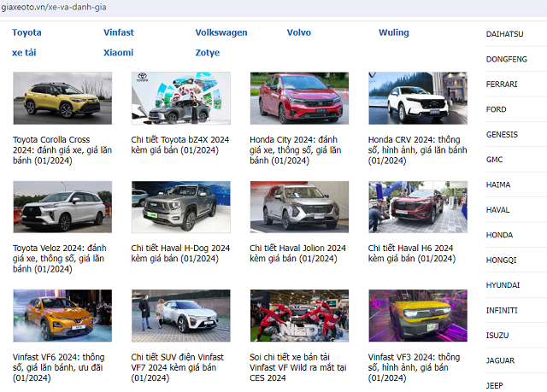Open the Xiaomi brand link
The image size is (547, 392).
[x=118, y=52]
